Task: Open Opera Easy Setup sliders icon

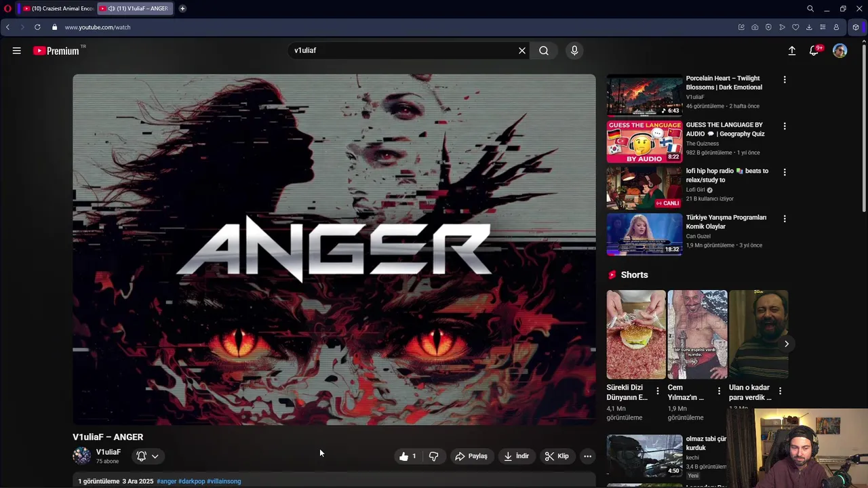Action: pyautogui.click(x=823, y=27)
